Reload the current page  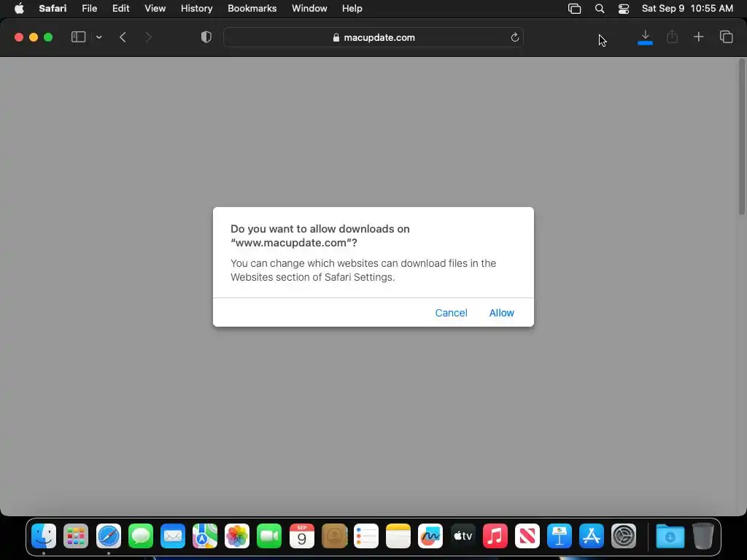click(x=514, y=37)
